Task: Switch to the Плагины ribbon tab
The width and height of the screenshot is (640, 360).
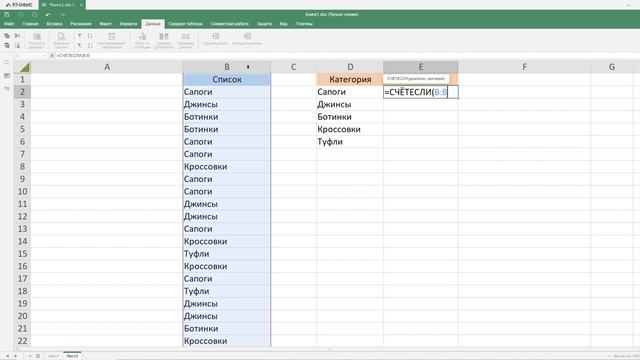Action: (x=304, y=24)
